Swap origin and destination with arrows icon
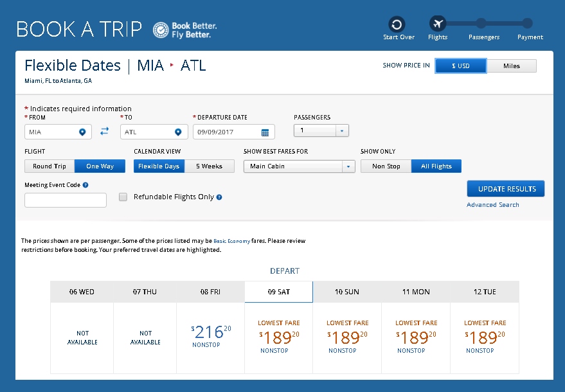 click(x=104, y=131)
